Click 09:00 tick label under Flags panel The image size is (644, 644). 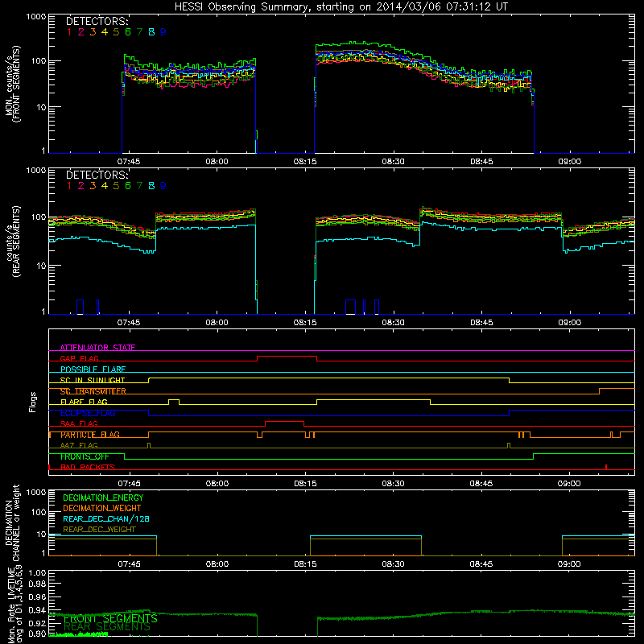pos(569,484)
